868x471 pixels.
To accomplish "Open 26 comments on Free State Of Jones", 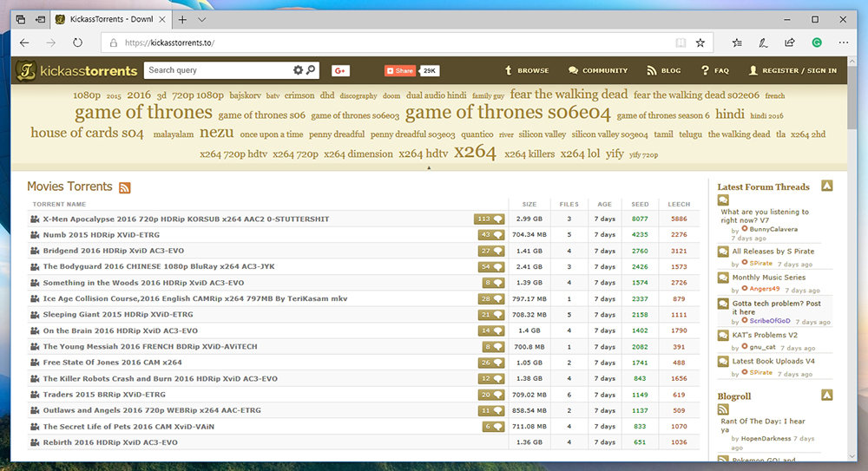I will pos(491,363).
